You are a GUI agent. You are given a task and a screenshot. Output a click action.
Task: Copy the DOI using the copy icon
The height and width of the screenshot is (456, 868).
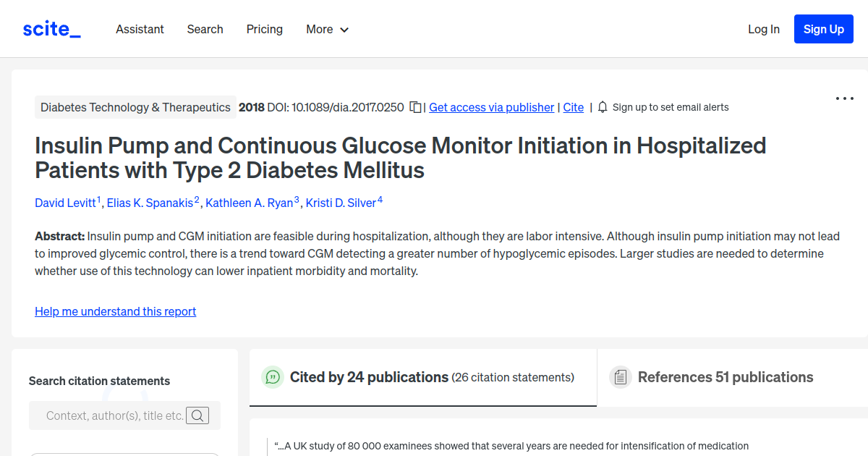(415, 106)
